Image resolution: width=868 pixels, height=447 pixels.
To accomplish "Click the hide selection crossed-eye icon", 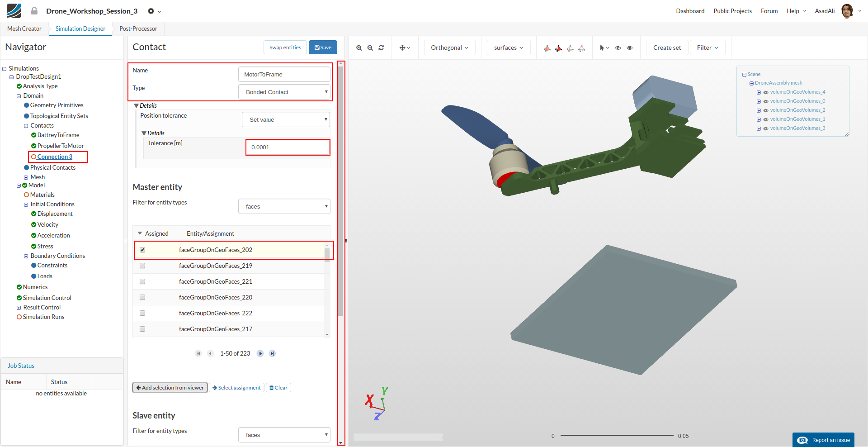I will [618, 48].
